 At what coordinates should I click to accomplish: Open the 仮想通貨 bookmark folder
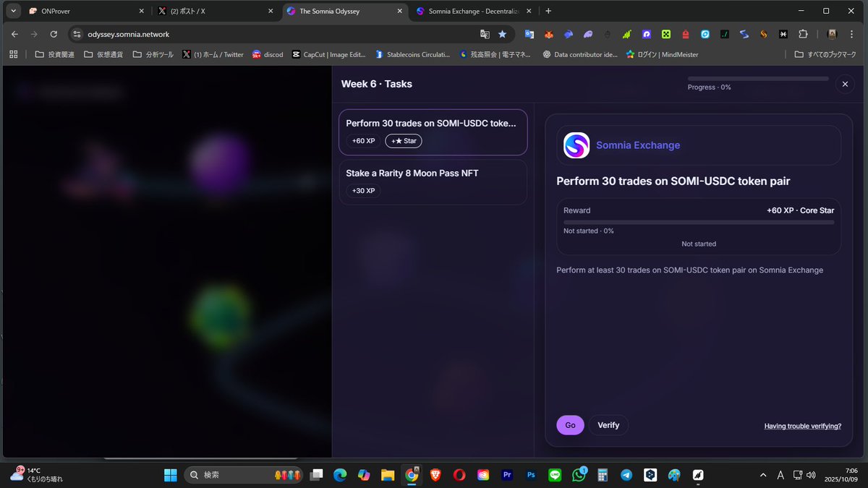pos(103,54)
